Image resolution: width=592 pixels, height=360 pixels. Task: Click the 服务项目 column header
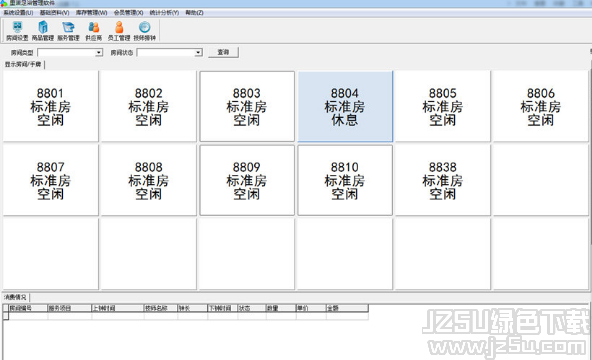coord(69,308)
